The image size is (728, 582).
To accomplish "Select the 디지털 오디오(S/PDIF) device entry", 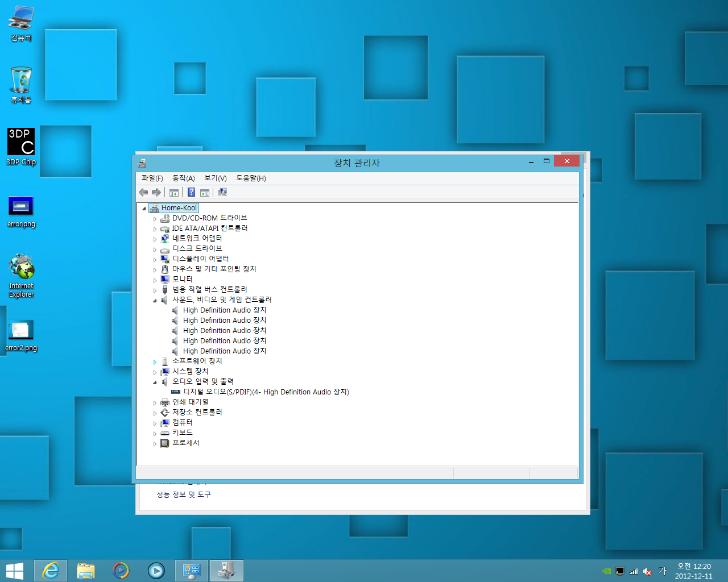I will tap(266, 392).
